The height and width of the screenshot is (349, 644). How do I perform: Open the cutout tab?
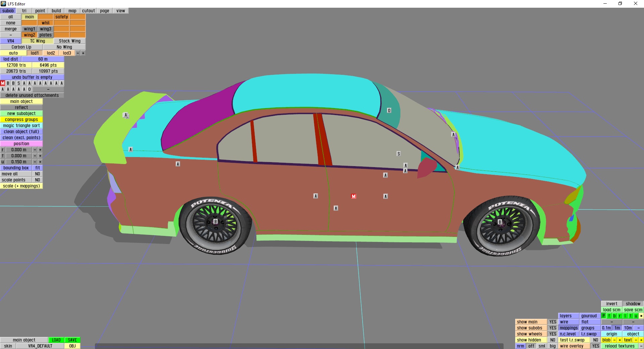89,11
